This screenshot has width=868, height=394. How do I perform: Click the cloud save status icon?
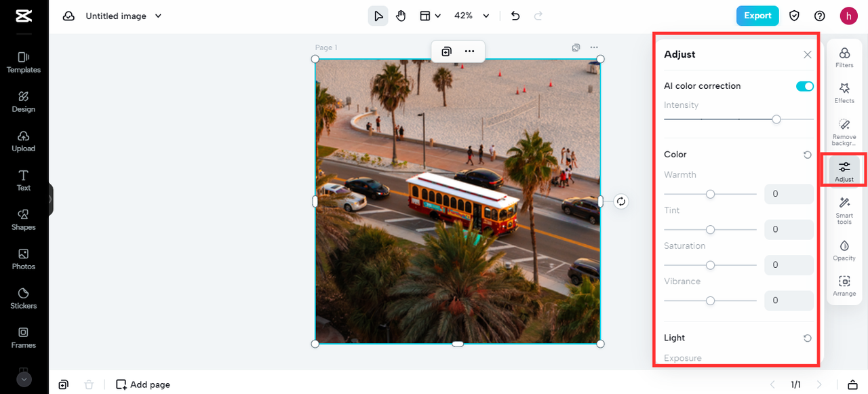pyautogui.click(x=68, y=16)
